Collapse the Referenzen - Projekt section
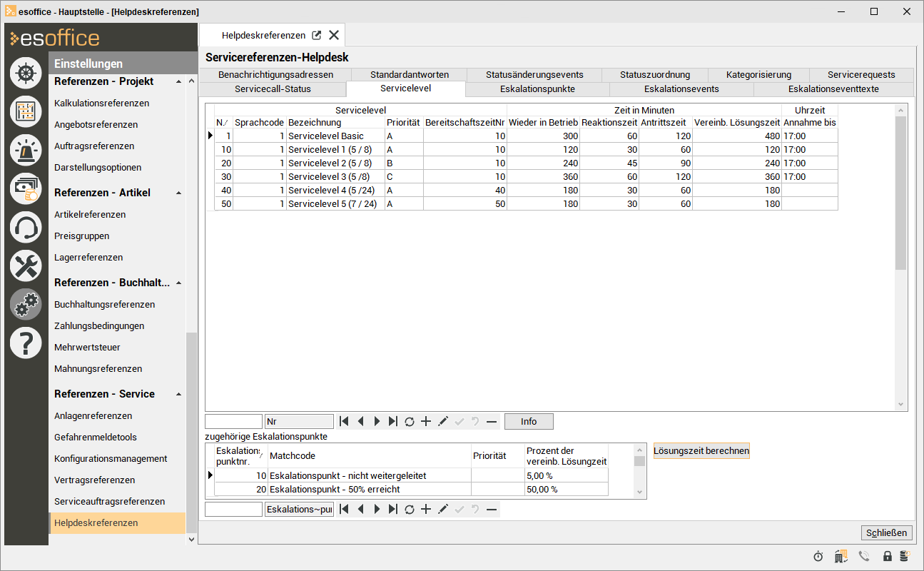Viewport: 924px width, 571px height. [x=178, y=82]
